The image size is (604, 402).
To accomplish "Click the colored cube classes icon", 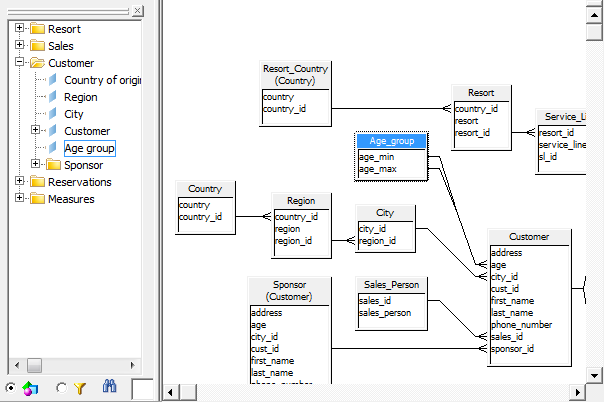I will [x=30, y=388].
